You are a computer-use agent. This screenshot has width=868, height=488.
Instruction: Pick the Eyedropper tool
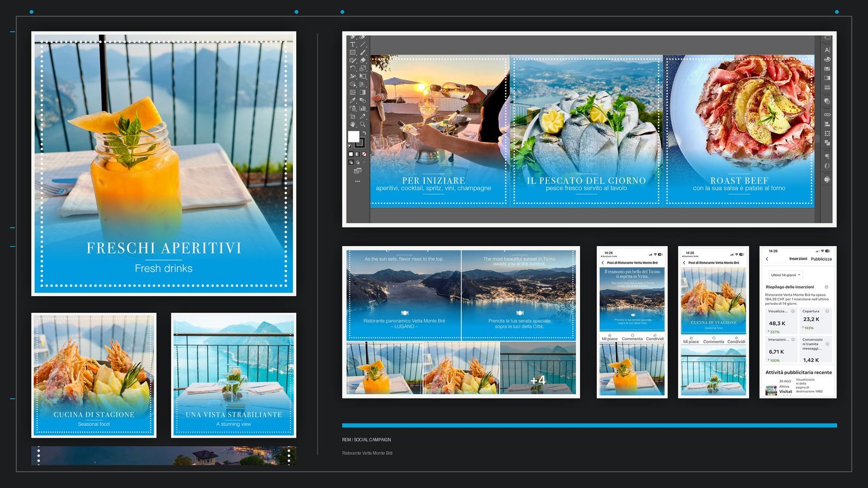pos(353,100)
